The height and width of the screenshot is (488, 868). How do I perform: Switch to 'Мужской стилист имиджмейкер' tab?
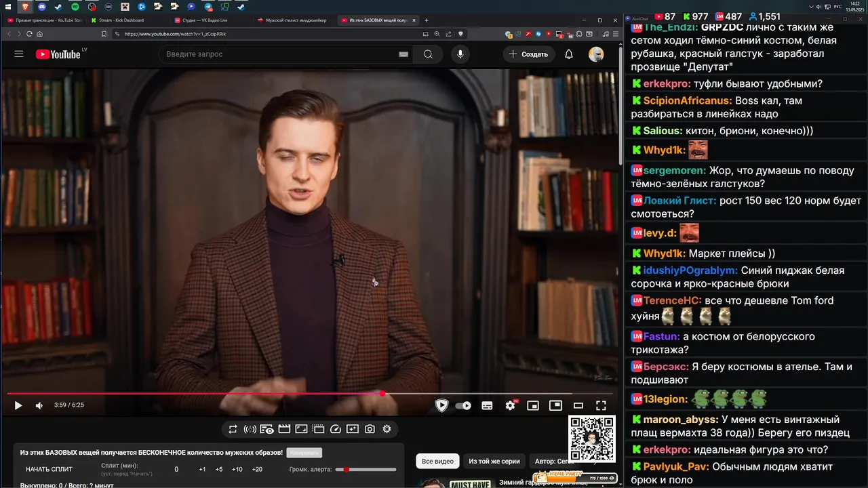[x=292, y=20]
